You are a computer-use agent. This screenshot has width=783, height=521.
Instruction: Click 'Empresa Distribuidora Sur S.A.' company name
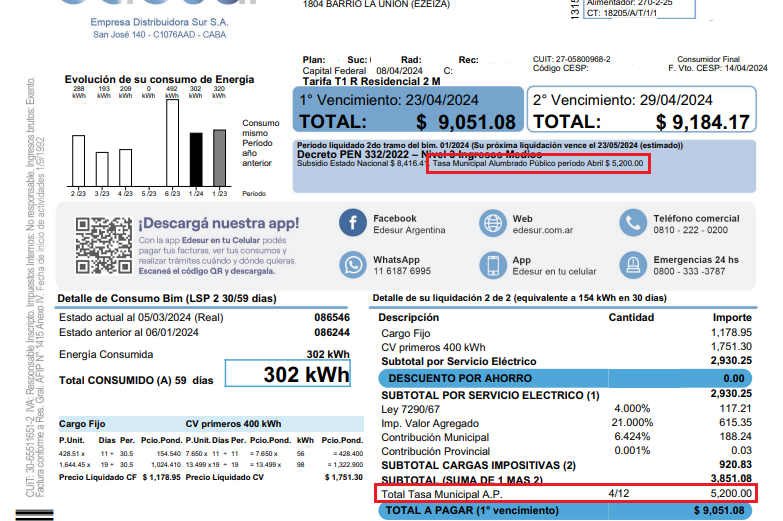pos(159,22)
